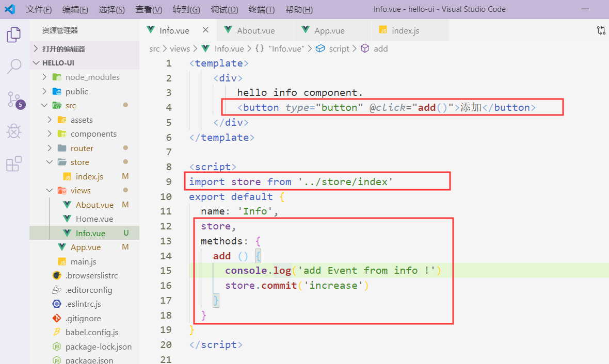Screen dimensions: 609x364
Task: Open the 文件(F) menu
Action: tap(39, 9)
